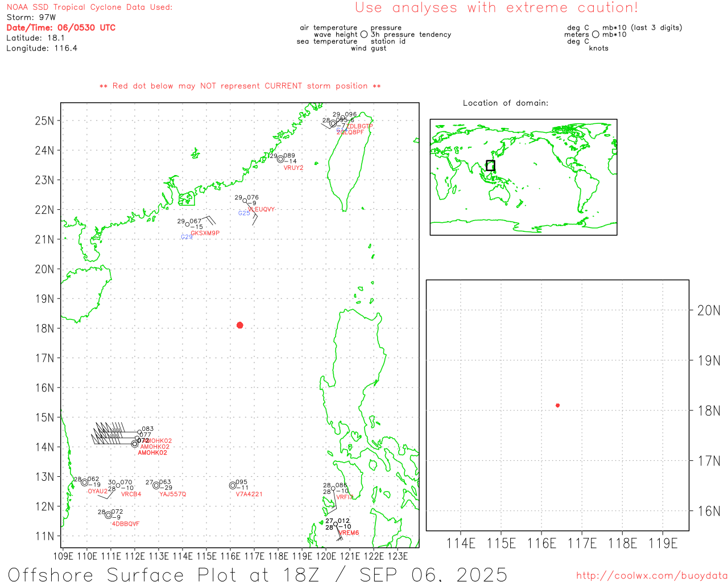Click the wind barb below VLEUQVY station
The height and width of the screenshot is (582, 728).
pos(252,213)
